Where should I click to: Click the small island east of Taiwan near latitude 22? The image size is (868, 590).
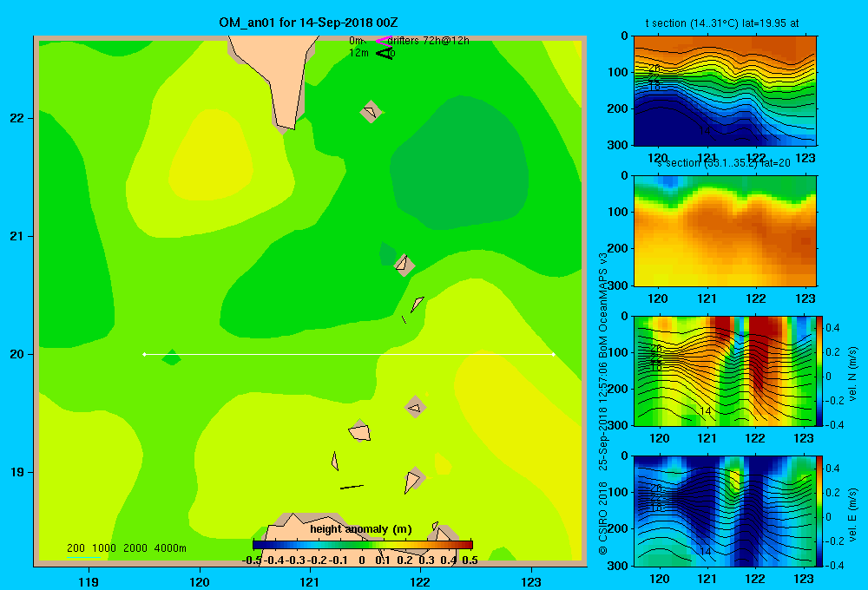pyautogui.click(x=371, y=111)
